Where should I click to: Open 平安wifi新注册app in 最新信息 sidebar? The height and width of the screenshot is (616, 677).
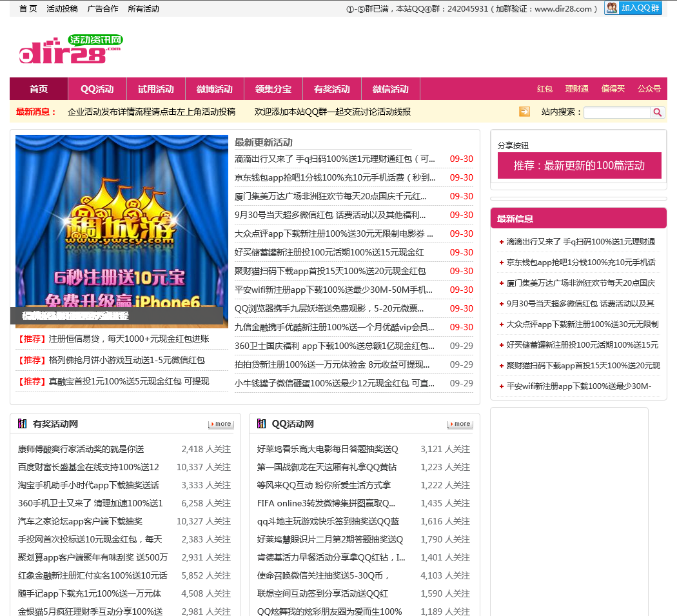click(x=579, y=386)
